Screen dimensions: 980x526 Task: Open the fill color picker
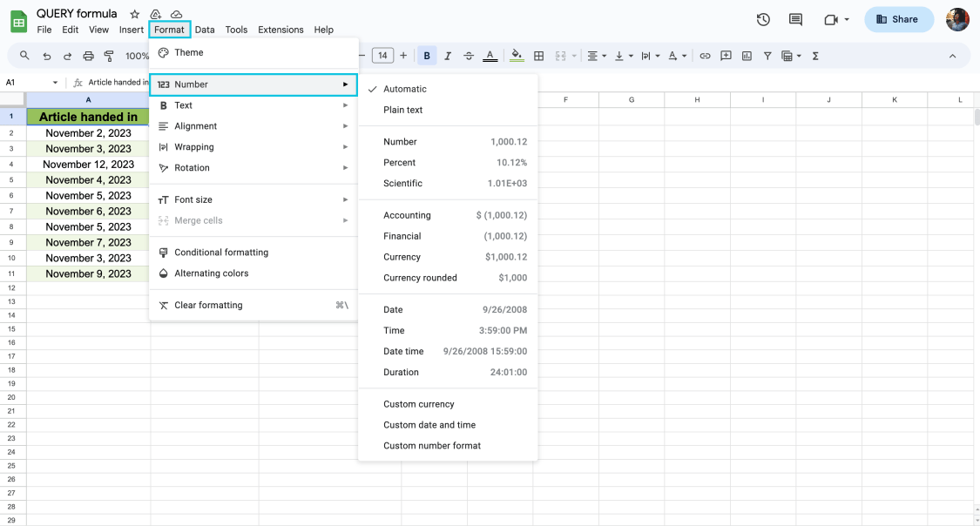click(x=517, y=55)
